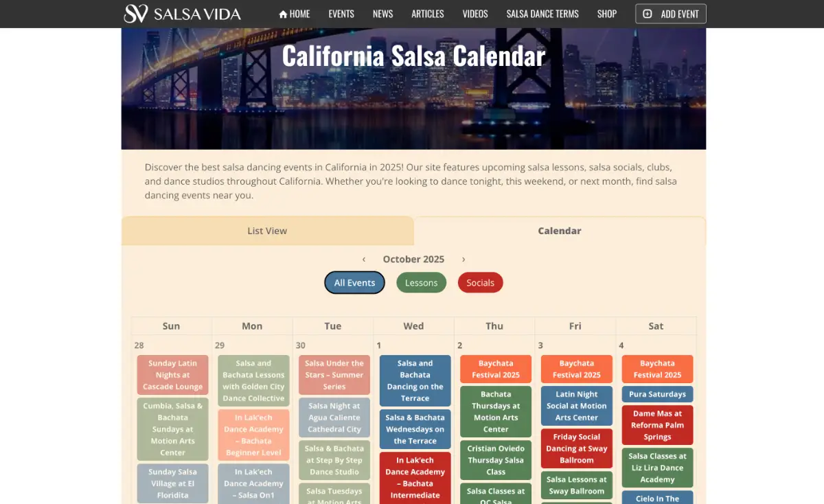Open the EVENTS navigation menu

pos(341,13)
